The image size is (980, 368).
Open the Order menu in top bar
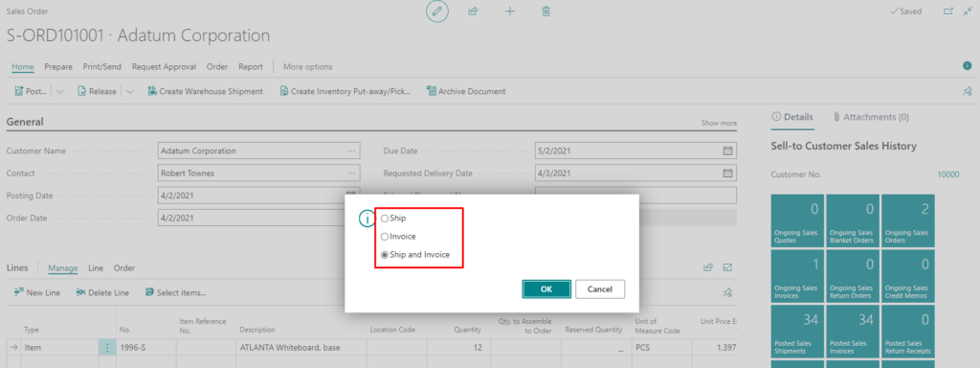(217, 66)
